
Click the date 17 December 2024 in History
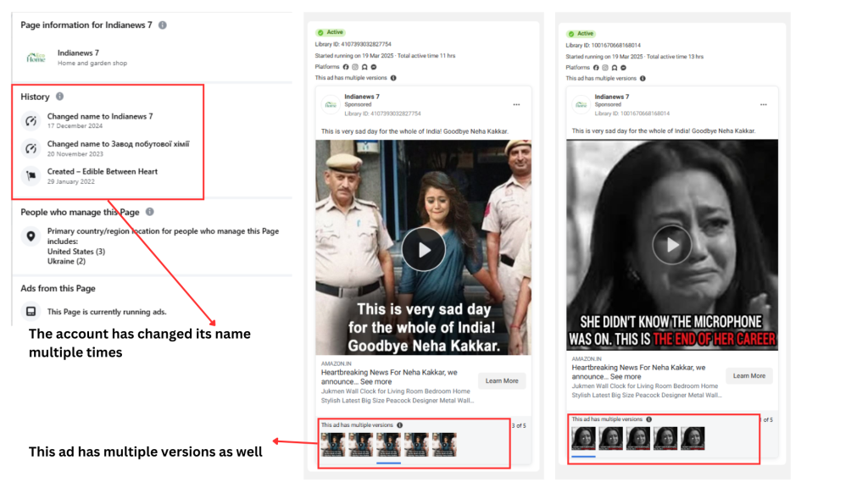tap(75, 126)
